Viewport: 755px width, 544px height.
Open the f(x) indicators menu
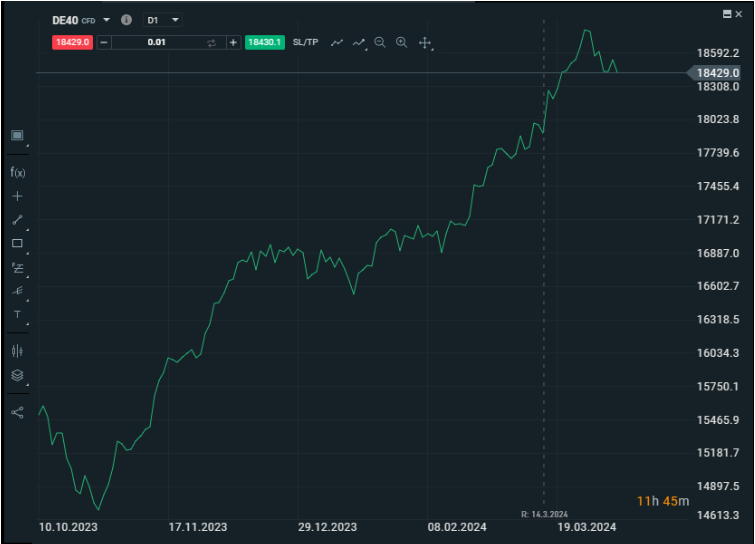(x=17, y=172)
